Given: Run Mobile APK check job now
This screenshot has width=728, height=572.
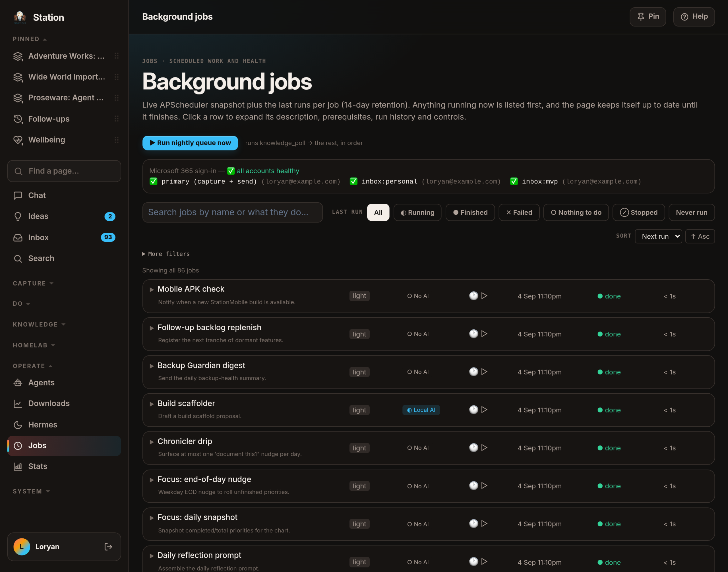Looking at the screenshot, I should (x=484, y=296).
